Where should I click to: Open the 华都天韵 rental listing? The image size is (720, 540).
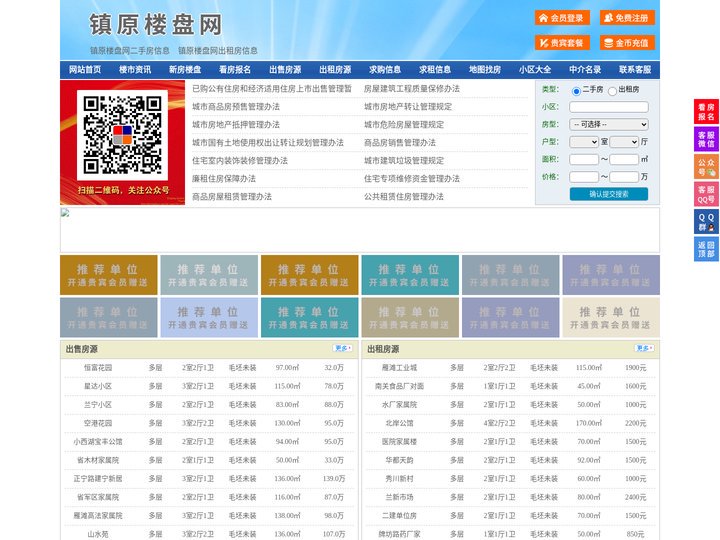[x=399, y=460]
